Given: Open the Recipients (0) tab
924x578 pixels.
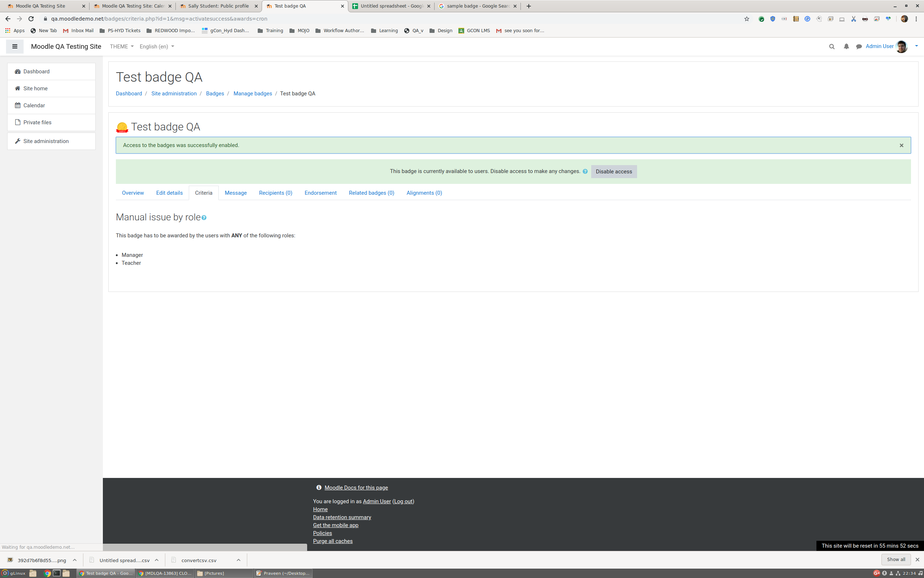Looking at the screenshot, I should tap(275, 193).
